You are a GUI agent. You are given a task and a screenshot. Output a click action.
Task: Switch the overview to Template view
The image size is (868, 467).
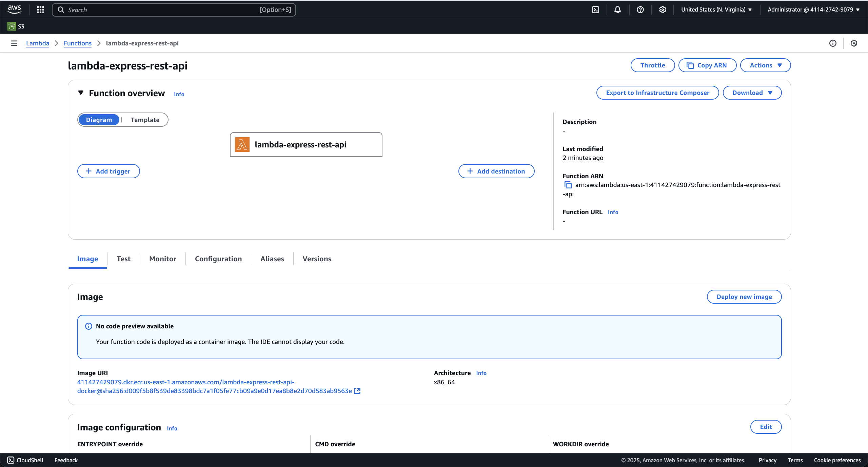(145, 120)
